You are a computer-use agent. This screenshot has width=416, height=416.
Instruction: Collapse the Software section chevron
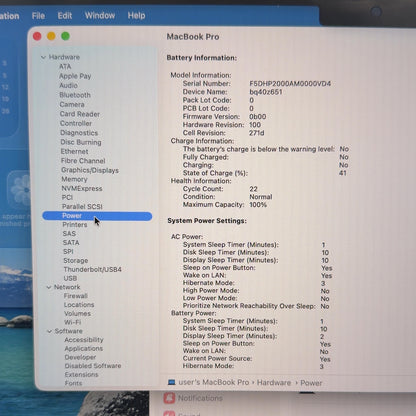click(50, 331)
